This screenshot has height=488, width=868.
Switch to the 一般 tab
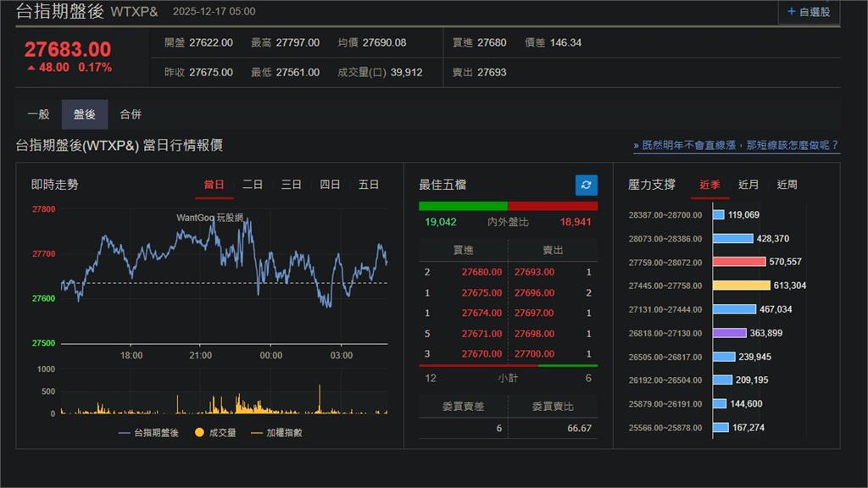click(x=38, y=114)
